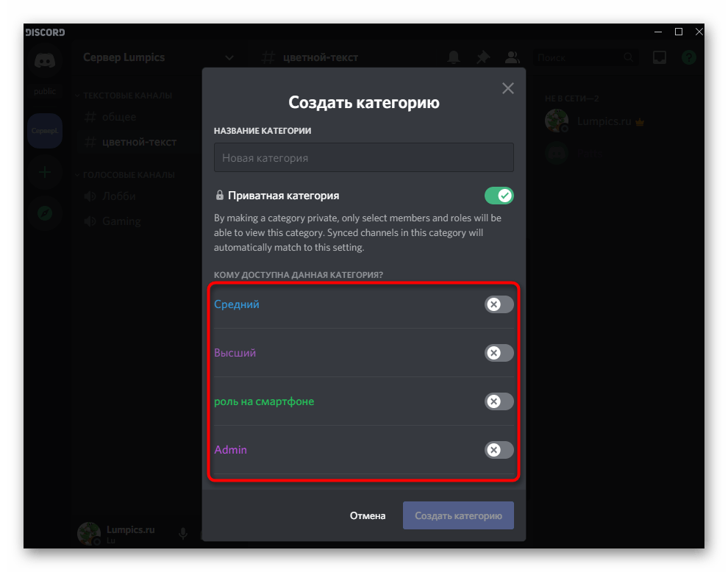The width and height of the screenshot is (728, 572).
Task: Click the second offline member avatar
Action: click(556, 153)
